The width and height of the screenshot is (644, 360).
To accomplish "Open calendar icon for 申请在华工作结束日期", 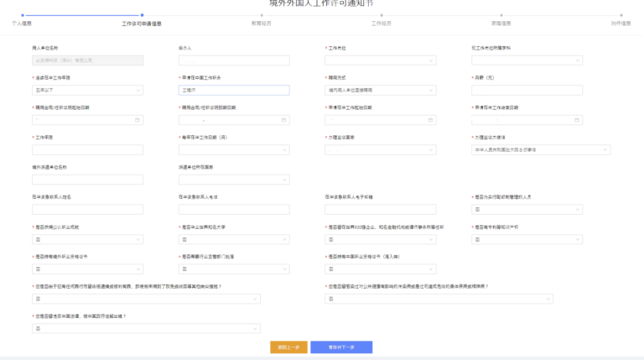I will click(578, 120).
